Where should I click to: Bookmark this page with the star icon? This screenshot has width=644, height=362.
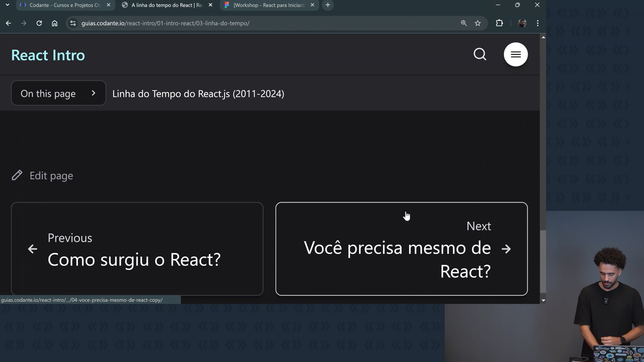click(478, 23)
